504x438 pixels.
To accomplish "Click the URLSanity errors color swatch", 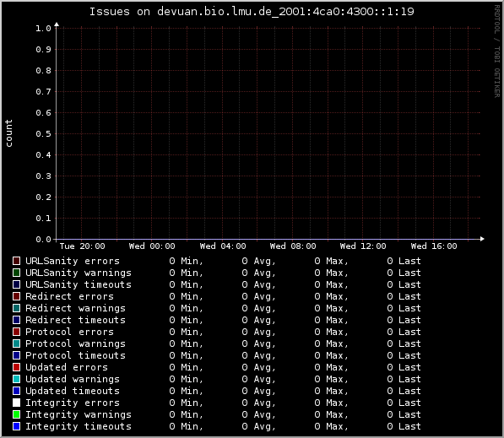I will 16,261.
